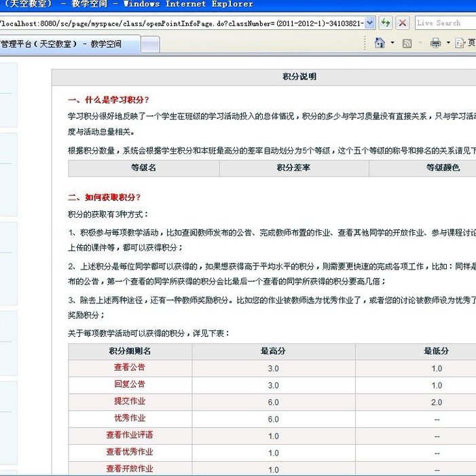The image size is (476, 476).
Task: Open the 查看优秀作业 rule link
Action: [x=130, y=452]
